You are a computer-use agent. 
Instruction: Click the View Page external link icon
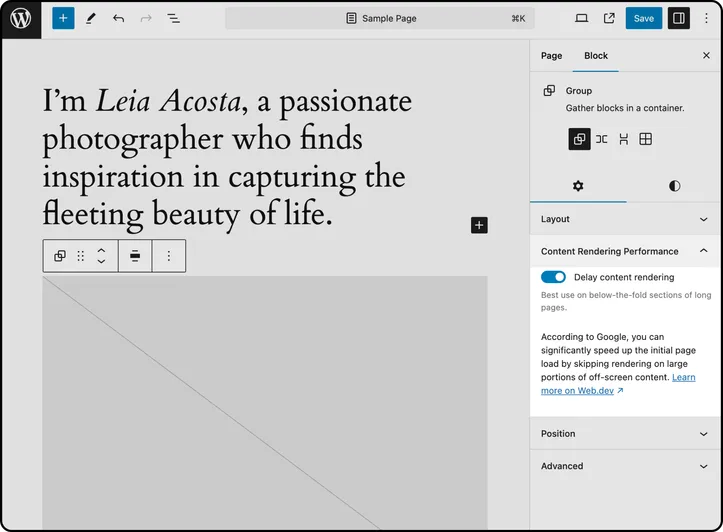[609, 18]
